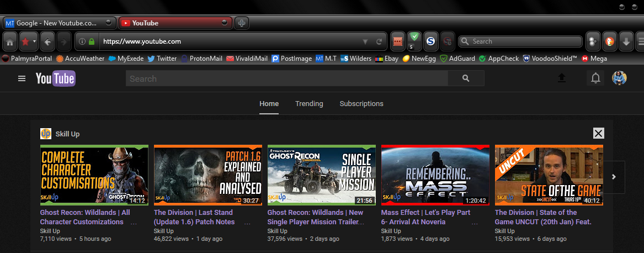This screenshot has height=253, width=644.
Task: Dismiss the Skill Up recommendation shelf
Action: (598, 133)
